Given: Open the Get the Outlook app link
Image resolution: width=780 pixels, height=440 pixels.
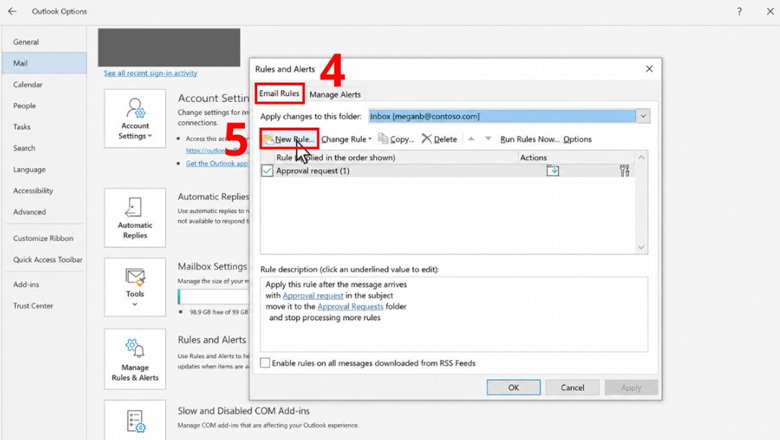Looking at the screenshot, I should pyautogui.click(x=217, y=163).
